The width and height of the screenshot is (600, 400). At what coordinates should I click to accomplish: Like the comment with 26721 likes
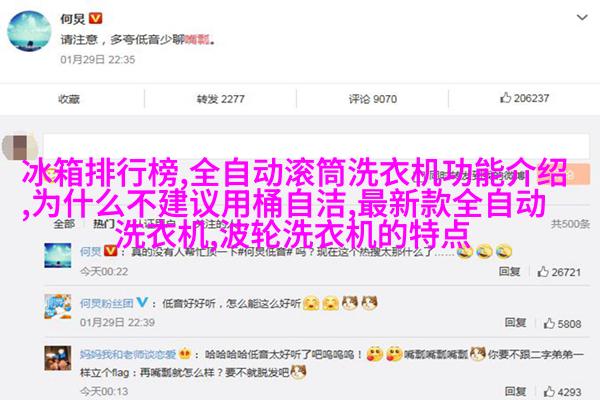[x=559, y=272]
